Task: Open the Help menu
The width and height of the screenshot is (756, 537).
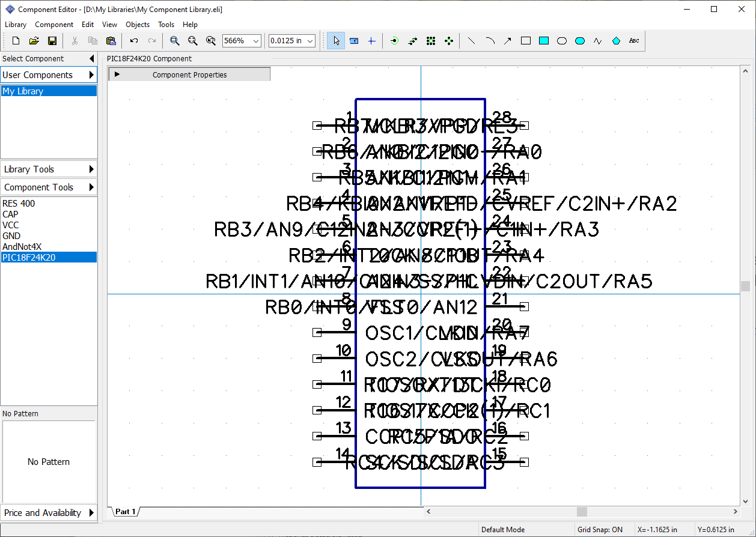Action: click(190, 25)
